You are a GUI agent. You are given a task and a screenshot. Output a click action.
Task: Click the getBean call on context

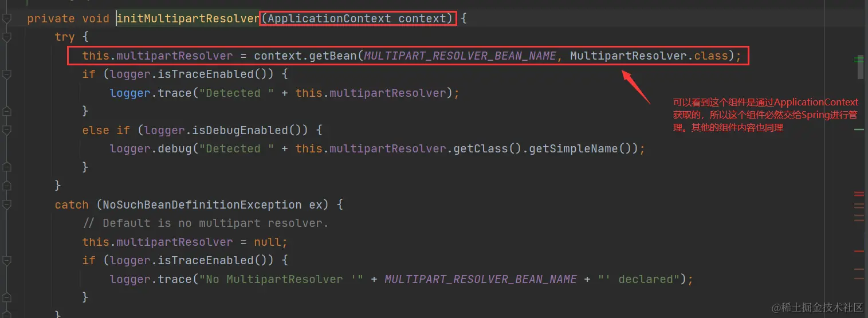tap(333, 56)
